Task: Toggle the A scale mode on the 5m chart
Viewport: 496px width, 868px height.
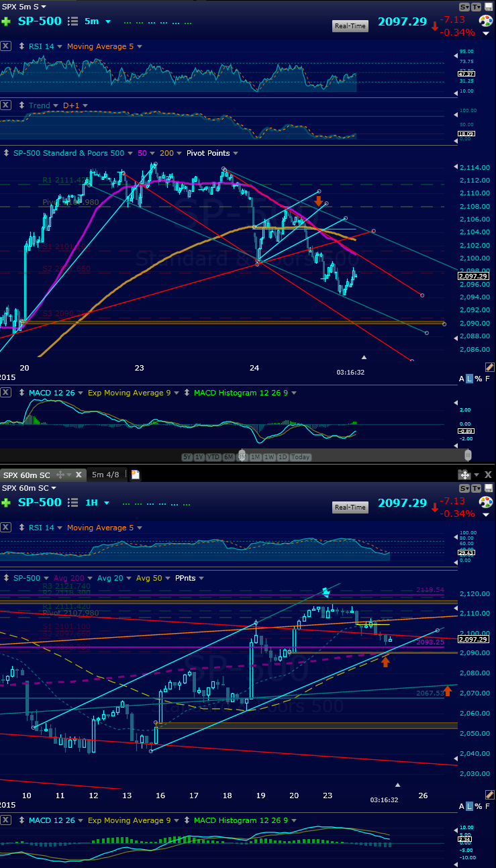Action: [x=461, y=379]
